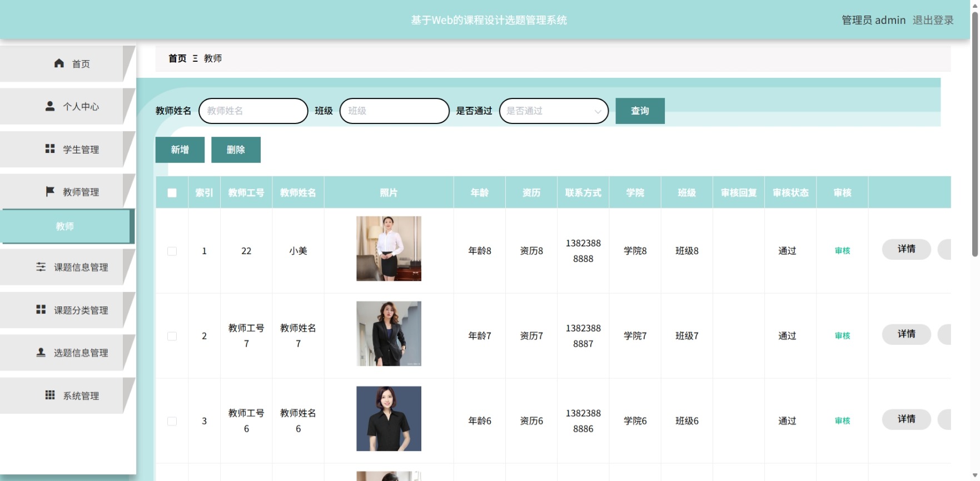Click the user icon beside 选题信息管理
Screen dimensions: 980x481
coord(41,352)
